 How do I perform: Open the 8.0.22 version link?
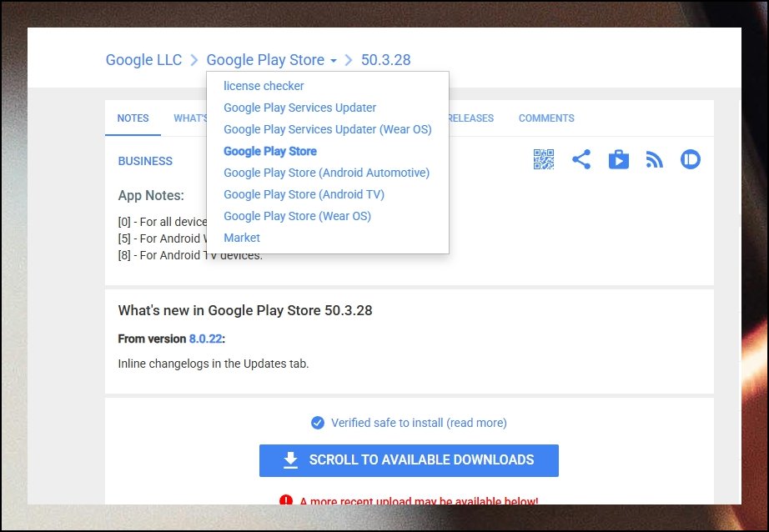[205, 339]
